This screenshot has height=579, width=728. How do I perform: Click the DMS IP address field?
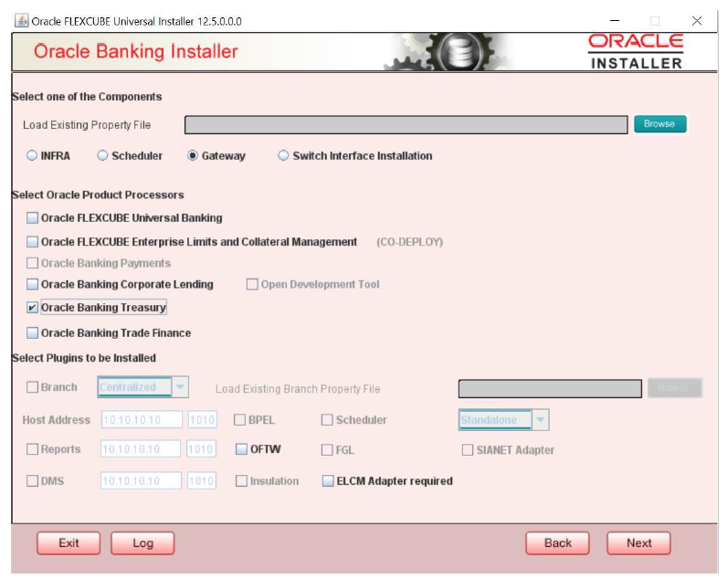[141, 480]
